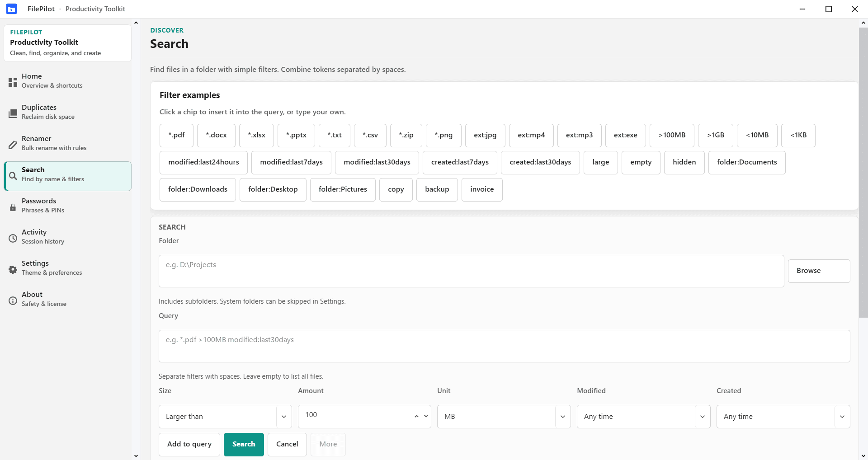
Task: Increase the Amount value with up arrow
Action: pyautogui.click(x=416, y=417)
